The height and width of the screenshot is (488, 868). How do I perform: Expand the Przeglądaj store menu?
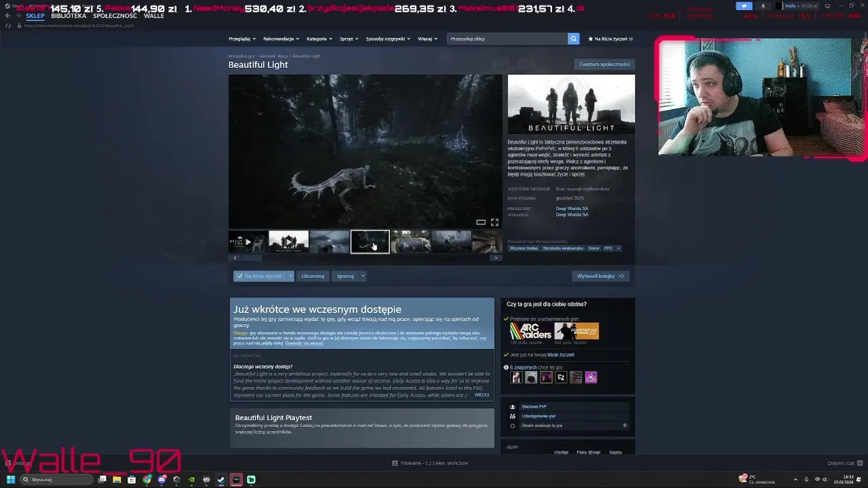point(242,39)
